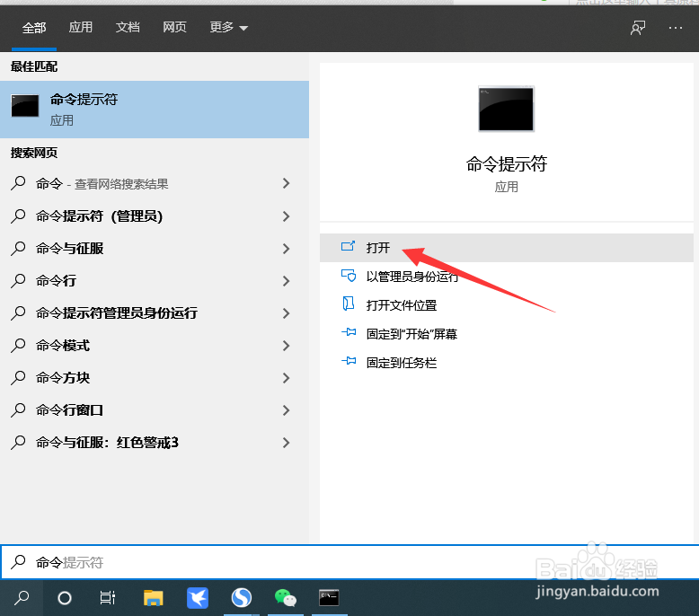The height and width of the screenshot is (616, 699).
Task: Select web suggestion 命令与征服：红色警戒3
Action: coord(155,443)
